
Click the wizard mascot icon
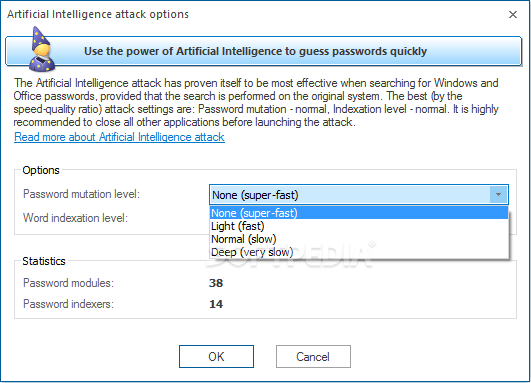coord(42,49)
